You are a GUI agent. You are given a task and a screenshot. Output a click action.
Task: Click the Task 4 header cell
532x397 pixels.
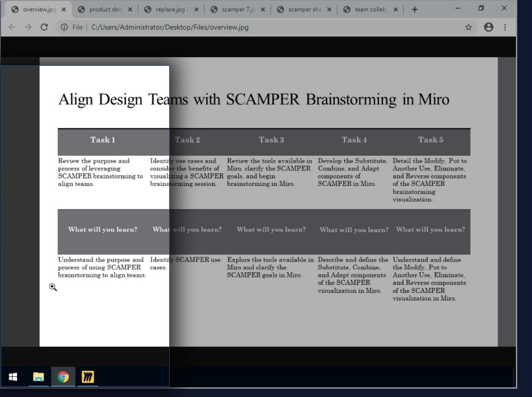[354, 140]
